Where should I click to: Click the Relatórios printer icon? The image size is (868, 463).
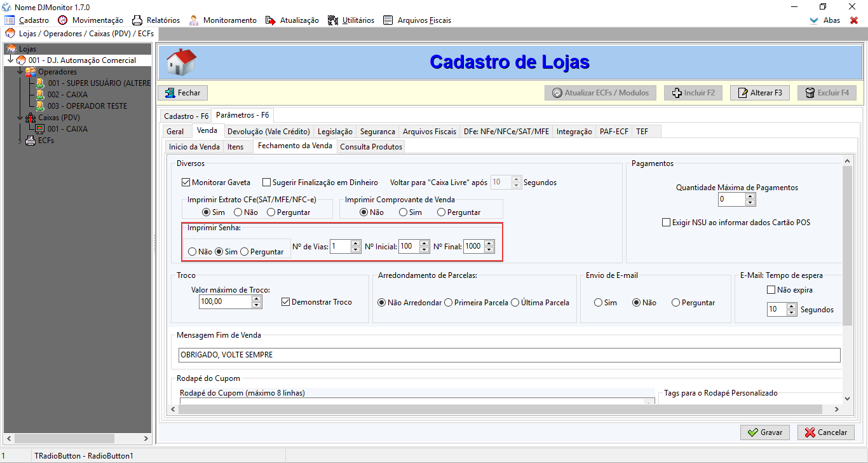[x=137, y=20]
